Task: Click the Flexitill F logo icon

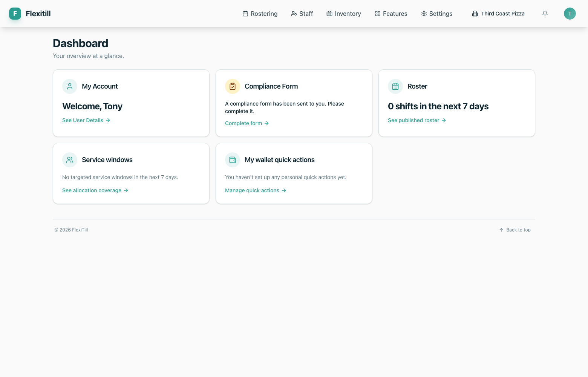Action: (x=15, y=14)
